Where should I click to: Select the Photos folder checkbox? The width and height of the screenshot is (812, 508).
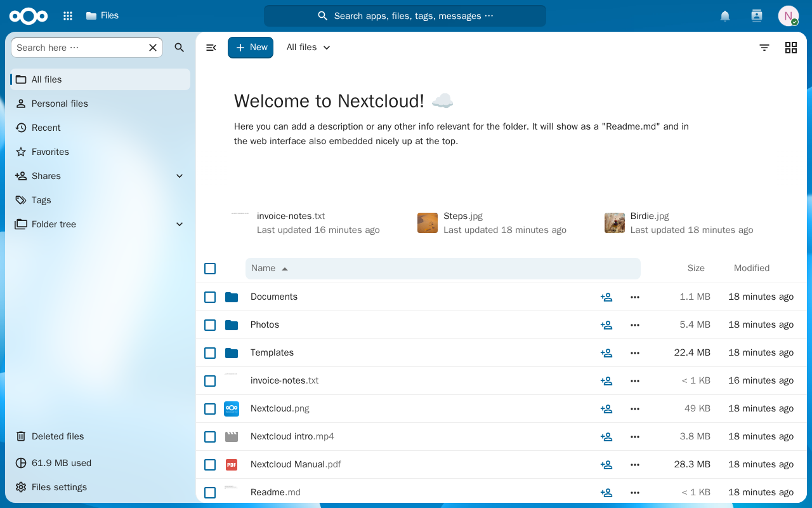click(210, 325)
